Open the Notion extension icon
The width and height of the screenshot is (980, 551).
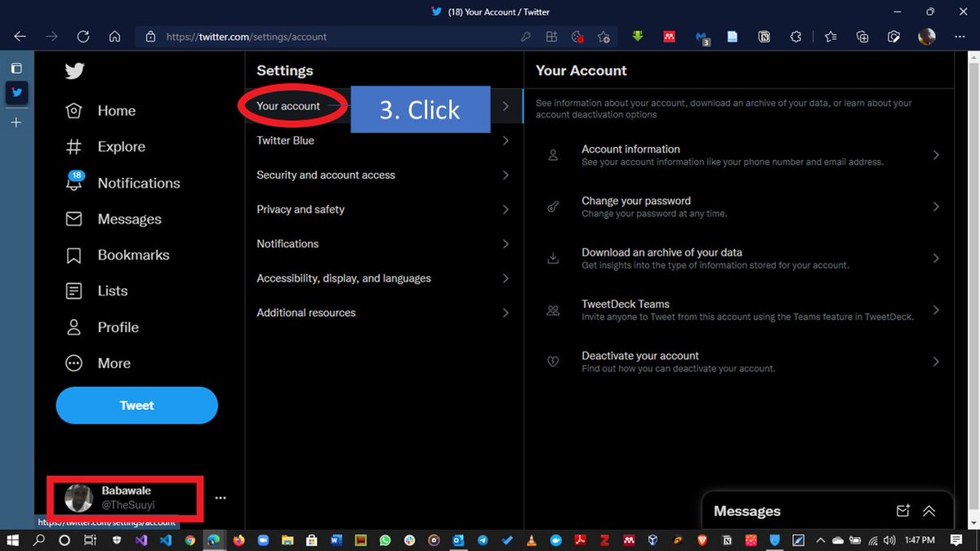pos(764,37)
